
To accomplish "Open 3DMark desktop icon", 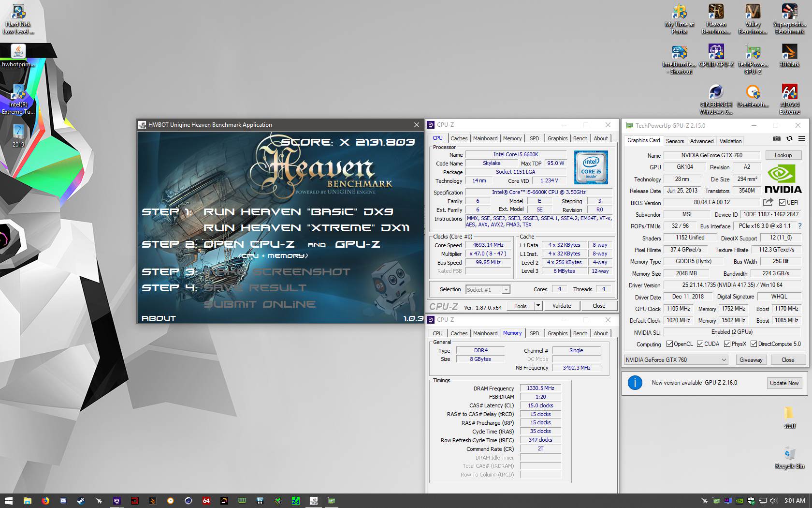I will coord(789,56).
